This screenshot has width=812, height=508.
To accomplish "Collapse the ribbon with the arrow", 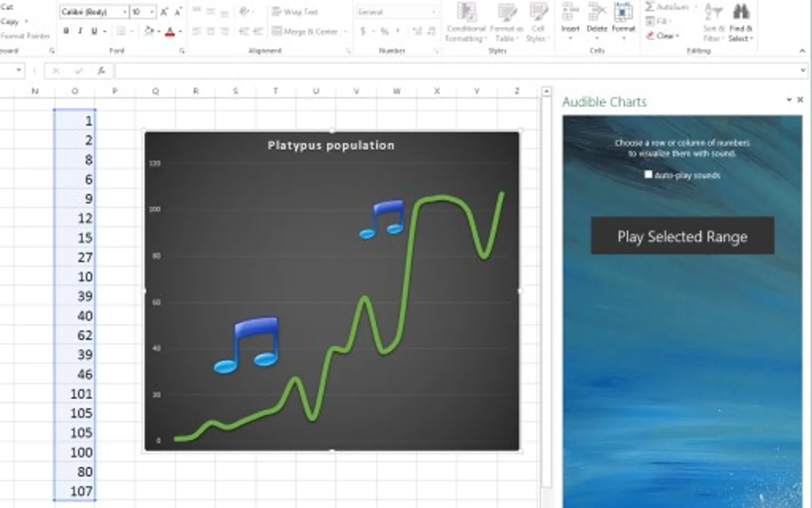I will [802, 51].
